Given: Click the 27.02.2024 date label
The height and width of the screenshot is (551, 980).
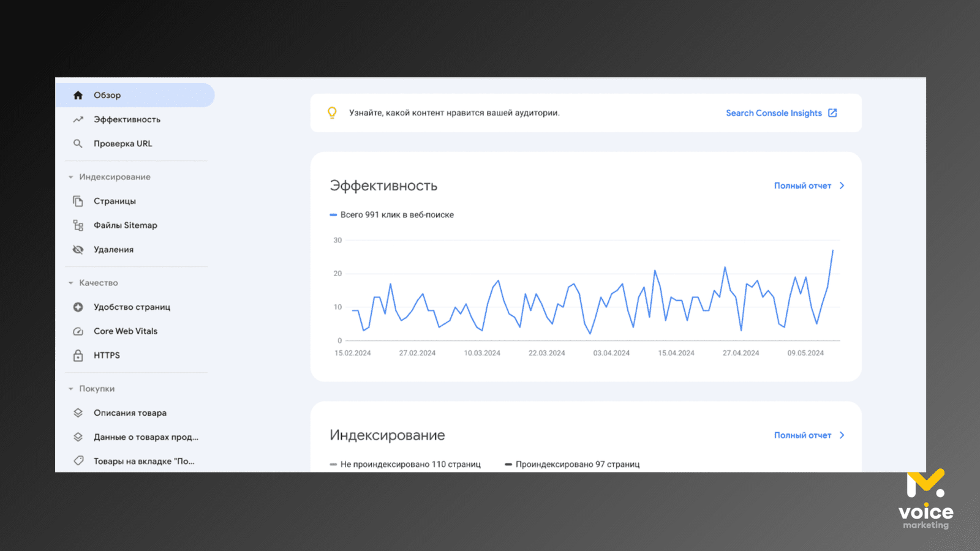Looking at the screenshot, I should 417,353.
